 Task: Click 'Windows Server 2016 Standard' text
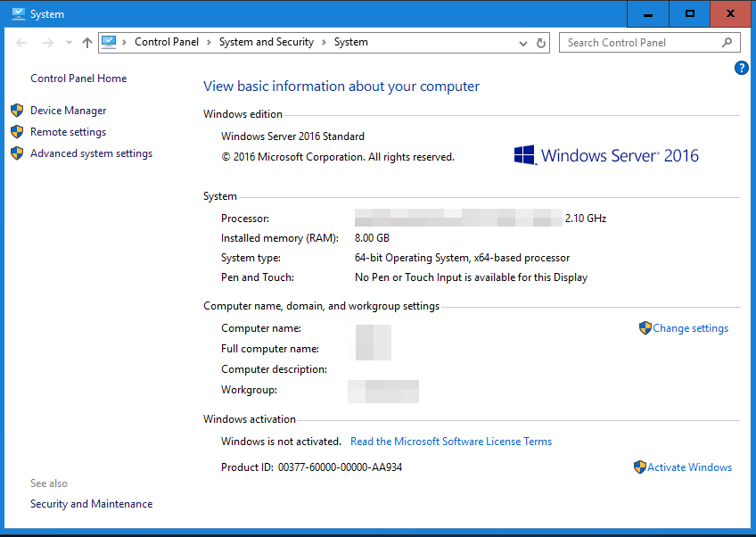[x=292, y=136]
